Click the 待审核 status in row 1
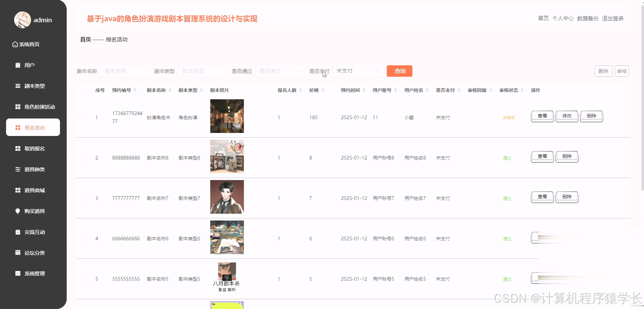 tap(509, 118)
